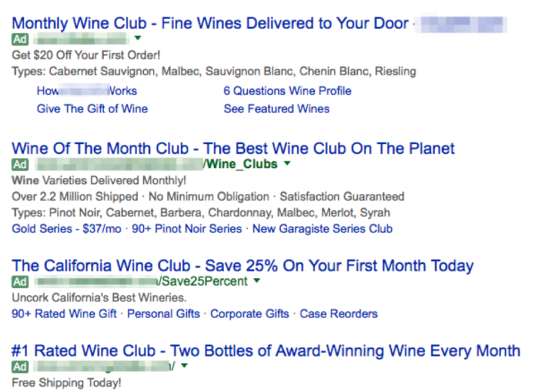Open 90+ Pinot Noir Series link
Screen dimensions: 535x392
(x=187, y=228)
